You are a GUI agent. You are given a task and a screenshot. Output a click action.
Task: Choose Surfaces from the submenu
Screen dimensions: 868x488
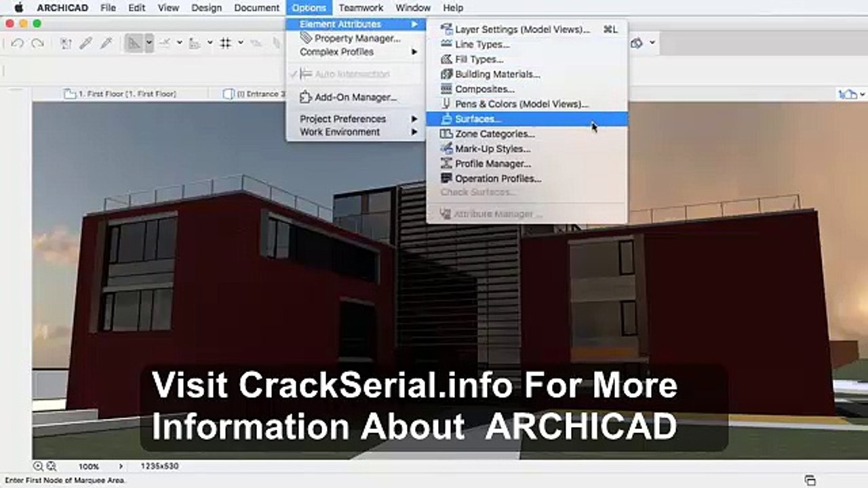point(527,119)
